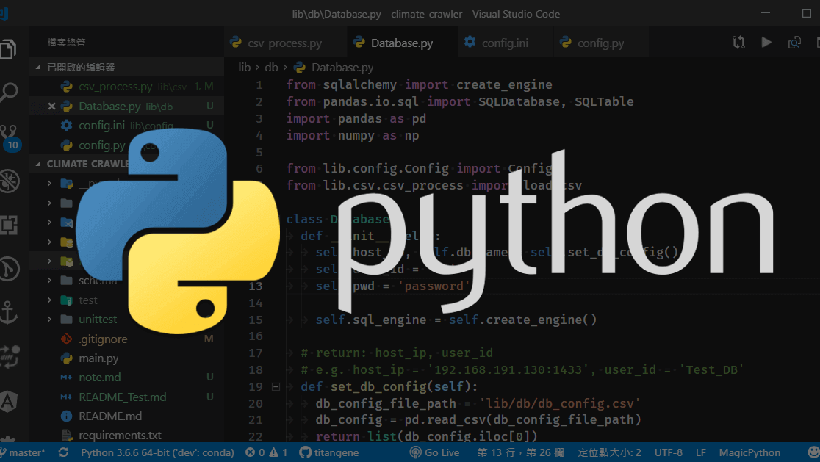Click the 'lib/db/db_config.csv' string

coord(560,404)
